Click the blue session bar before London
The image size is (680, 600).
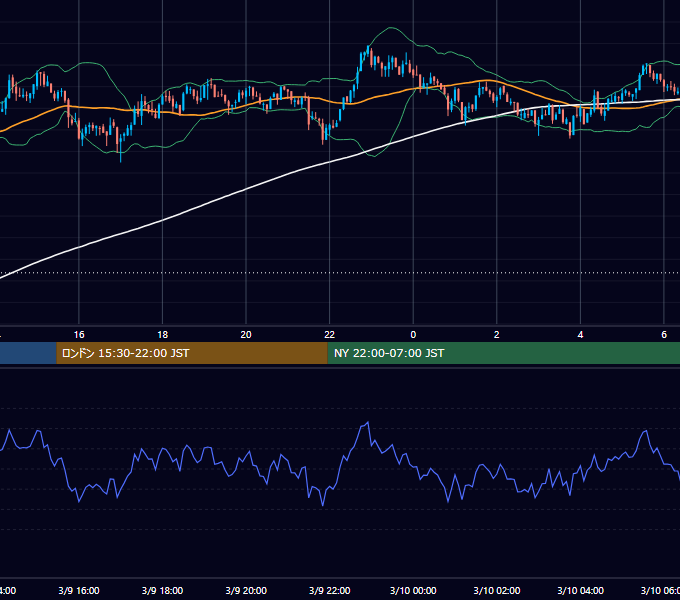[x=28, y=353]
